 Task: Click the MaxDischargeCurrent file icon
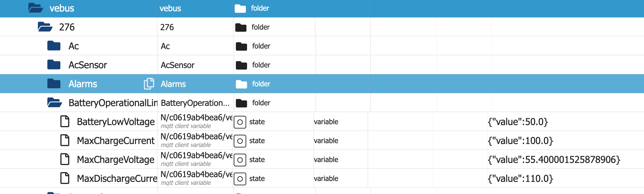(x=65, y=178)
